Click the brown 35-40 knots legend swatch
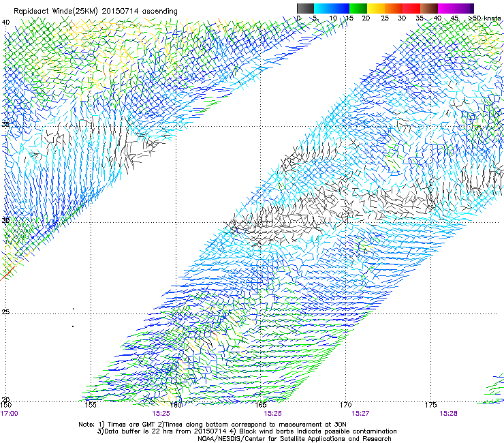Viewport: 504px width, 443px height. click(429, 8)
